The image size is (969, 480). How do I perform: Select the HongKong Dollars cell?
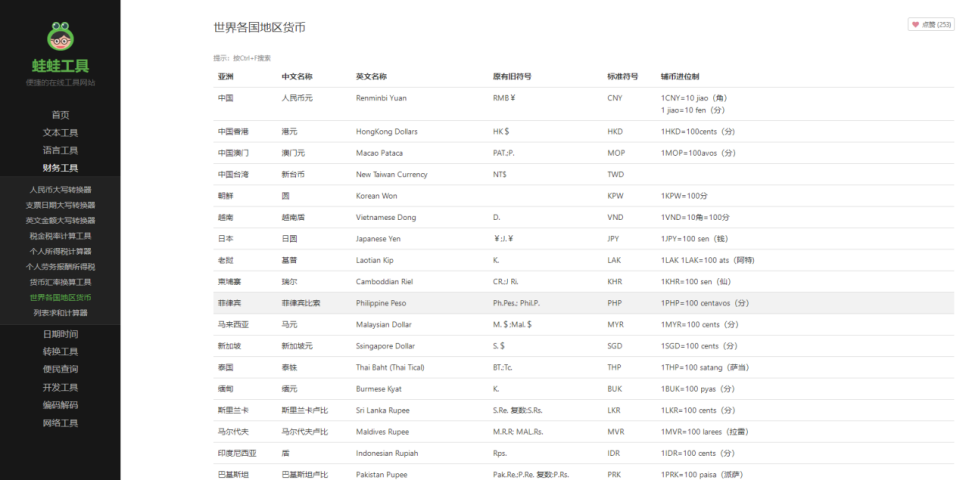[x=387, y=132]
